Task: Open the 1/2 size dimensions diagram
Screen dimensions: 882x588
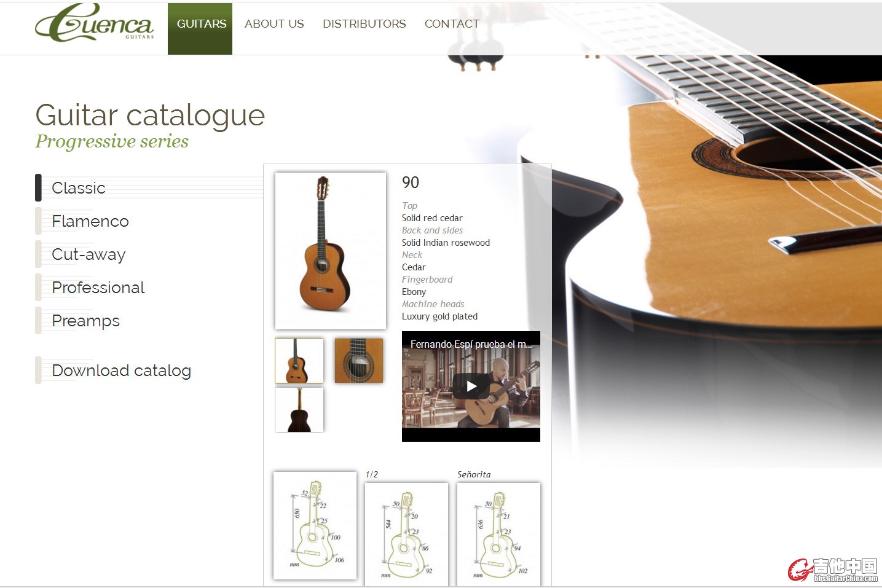Action: (x=406, y=535)
